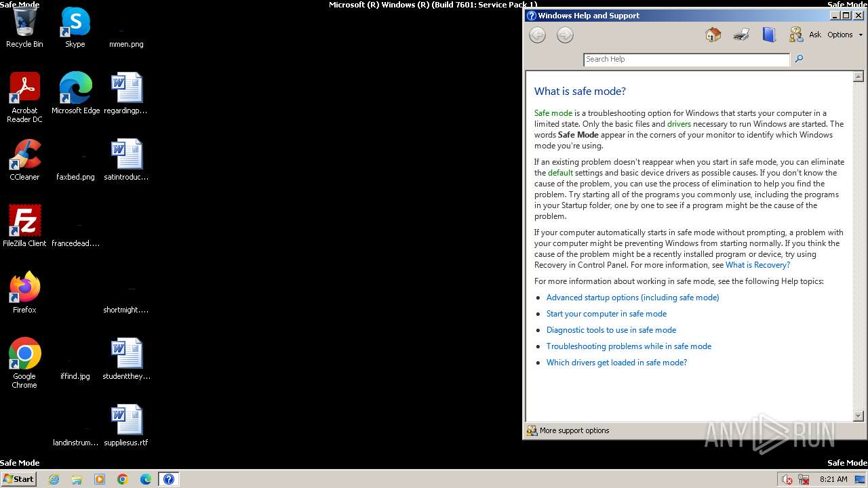
Task: Click the Help window title bar icon
Action: click(x=532, y=16)
